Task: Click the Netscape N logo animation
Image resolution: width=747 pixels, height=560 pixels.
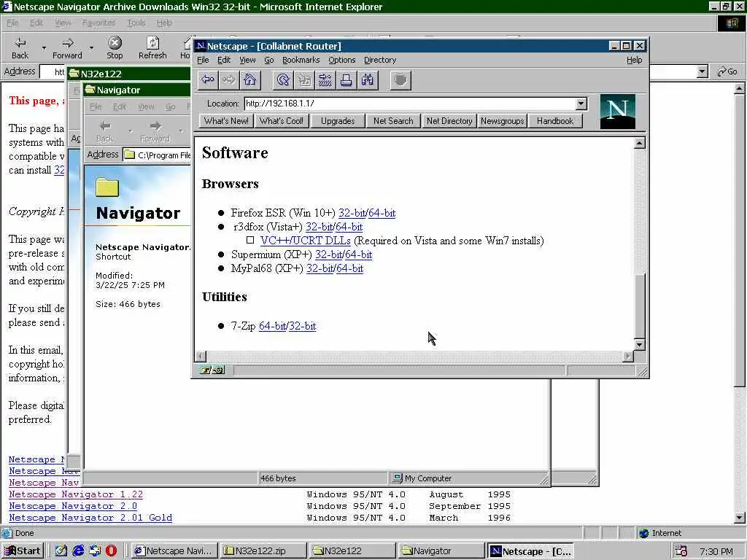Action: (617, 112)
